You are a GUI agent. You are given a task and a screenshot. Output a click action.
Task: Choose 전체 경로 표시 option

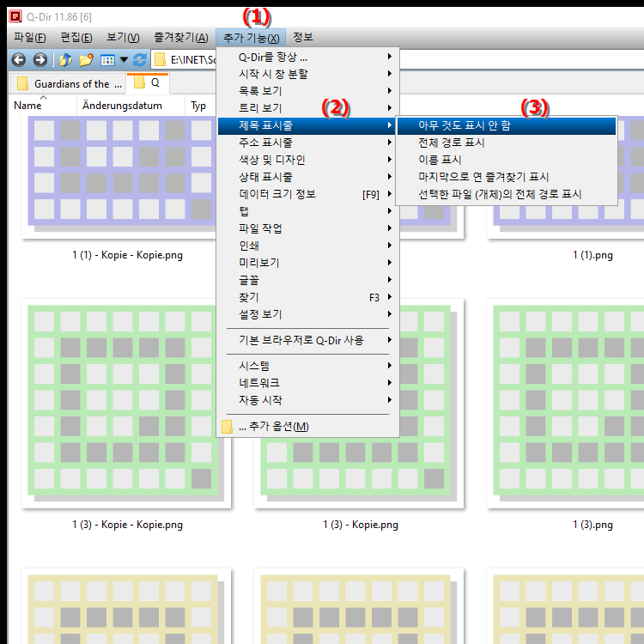[507, 143]
